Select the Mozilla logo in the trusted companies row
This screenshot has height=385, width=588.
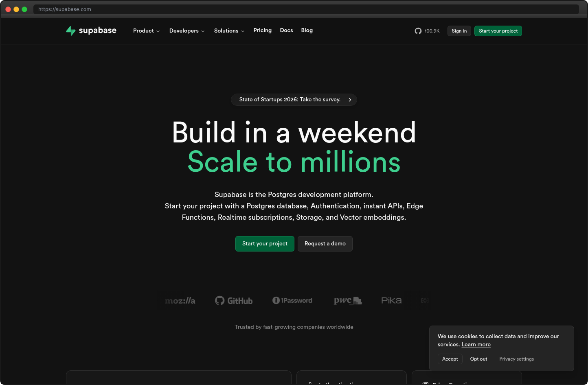click(180, 300)
